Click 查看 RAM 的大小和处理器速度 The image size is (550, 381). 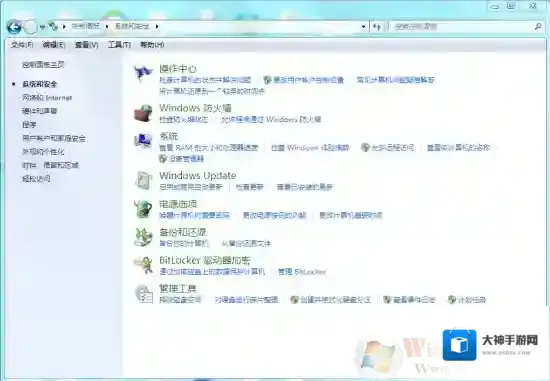click(209, 147)
